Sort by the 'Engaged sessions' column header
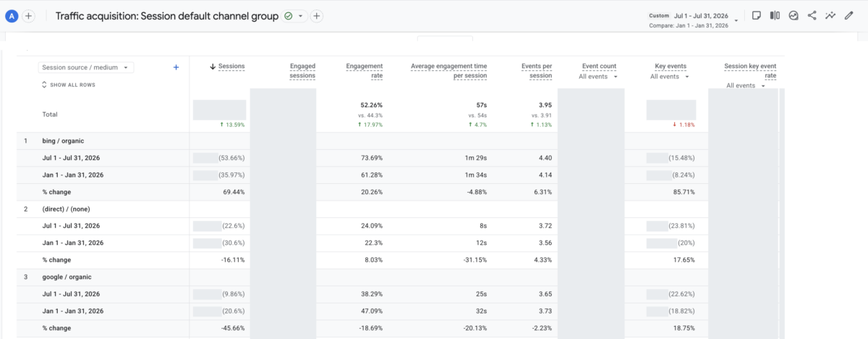Viewport: 868px width, 339px height. tap(302, 71)
